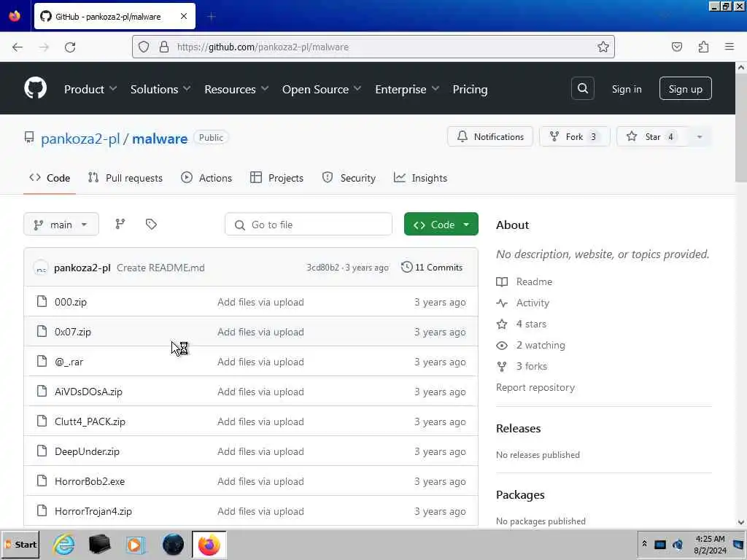Open the Clutt4_PACK.zip file
The width and height of the screenshot is (747, 560).
pos(90,421)
